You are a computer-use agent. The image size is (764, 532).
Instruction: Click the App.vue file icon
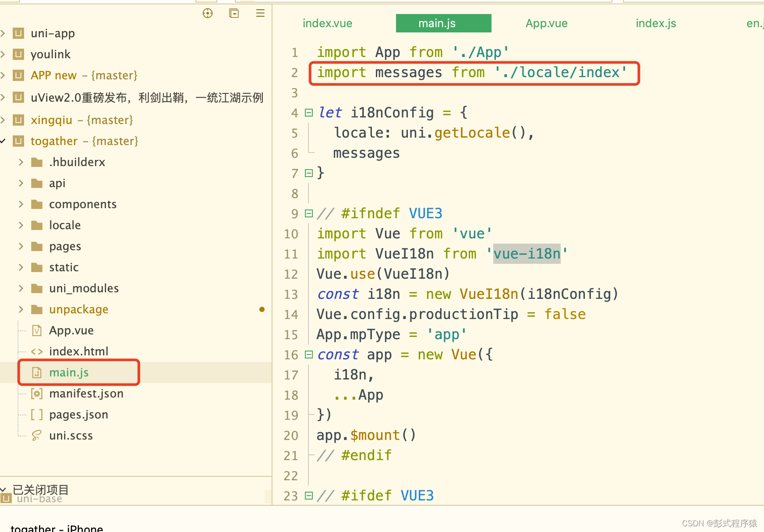[x=37, y=330]
